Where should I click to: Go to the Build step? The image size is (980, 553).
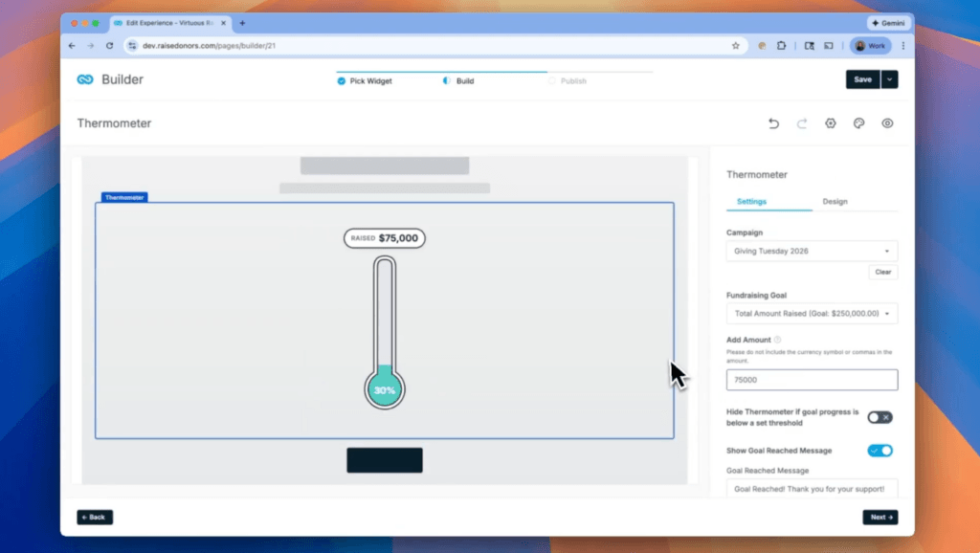[x=458, y=81]
